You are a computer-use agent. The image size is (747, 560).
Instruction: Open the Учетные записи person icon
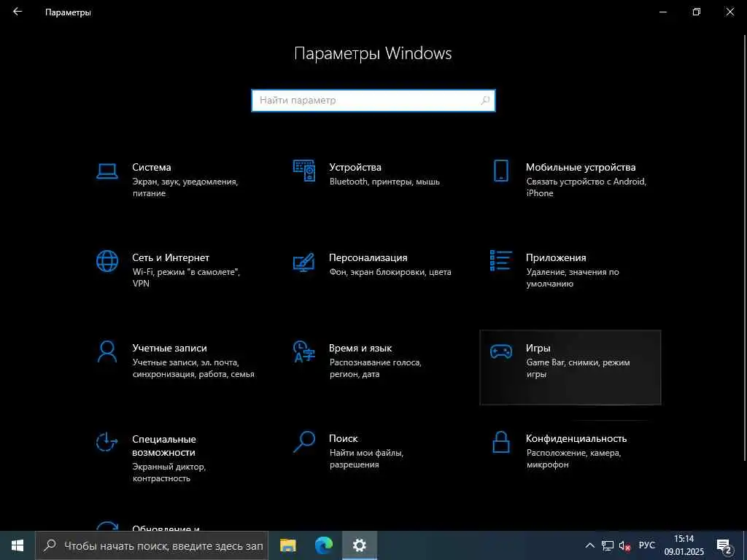click(x=107, y=351)
